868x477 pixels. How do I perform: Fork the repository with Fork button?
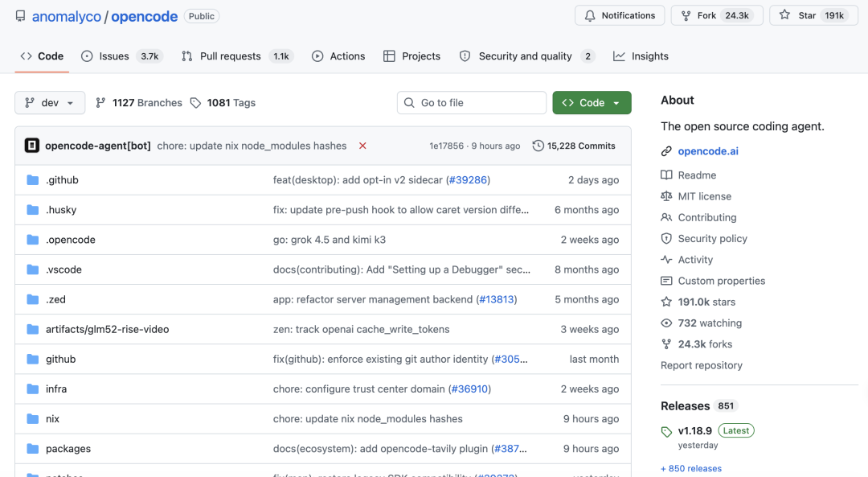(x=717, y=15)
